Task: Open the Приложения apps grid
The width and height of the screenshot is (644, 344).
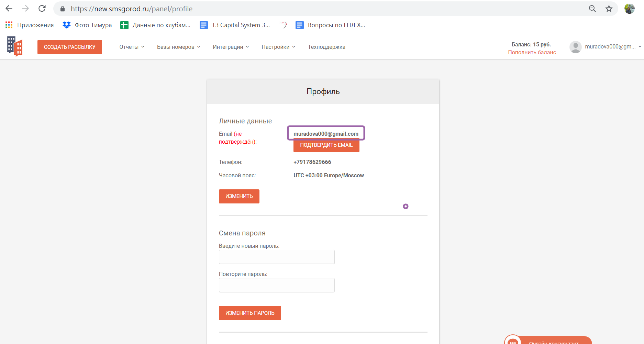Action: (x=9, y=25)
